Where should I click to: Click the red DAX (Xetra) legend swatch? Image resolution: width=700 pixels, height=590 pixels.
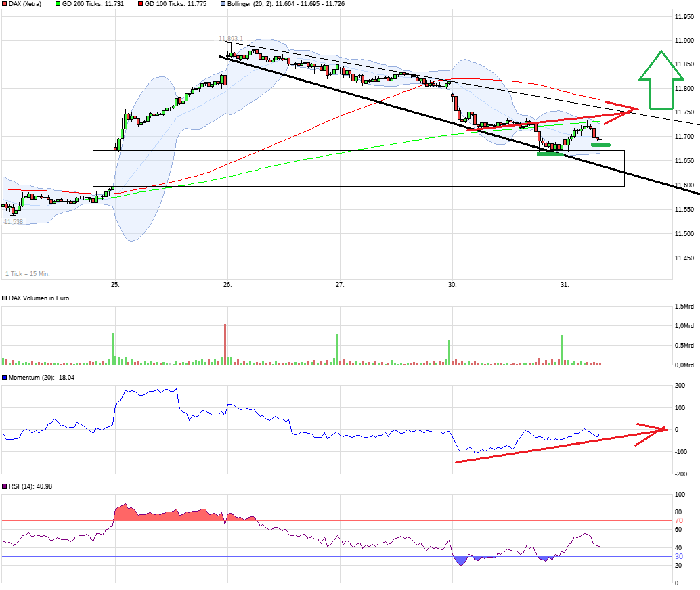tap(5, 4)
